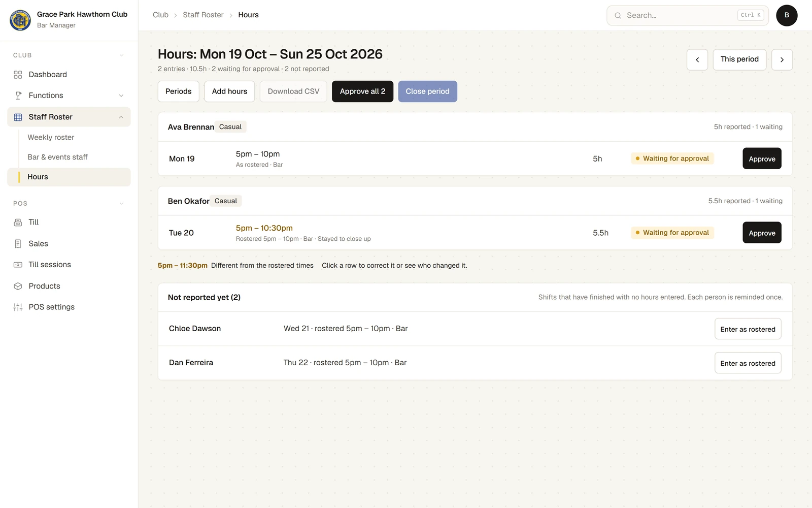Open Ava Brennan's Mon 19 row

pyautogui.click(x=475, y=158)
